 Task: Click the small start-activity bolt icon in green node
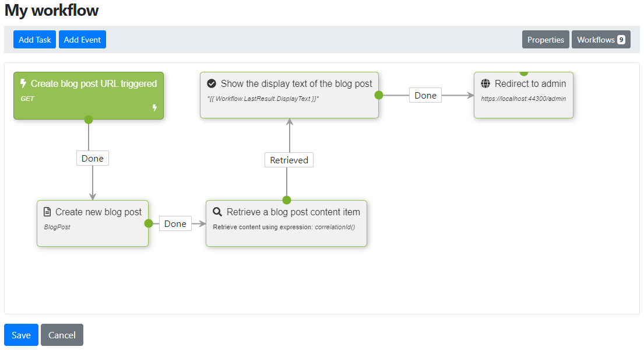click(154, 108)
